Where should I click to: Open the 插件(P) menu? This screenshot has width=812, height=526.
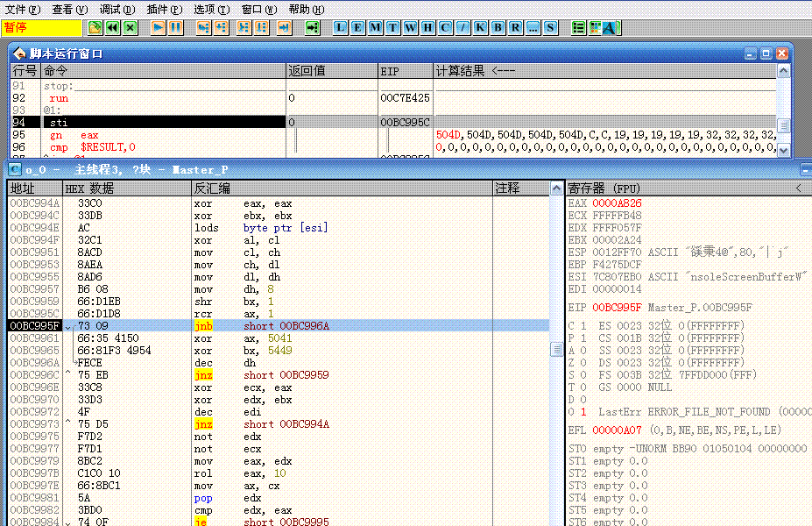(x=165, y=10)
